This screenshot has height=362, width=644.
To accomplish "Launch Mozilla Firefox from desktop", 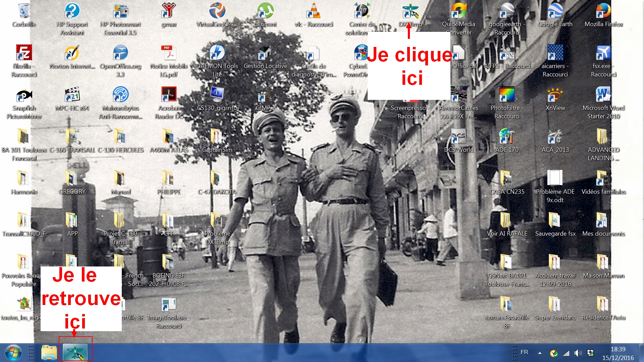I will coord(603,11).
